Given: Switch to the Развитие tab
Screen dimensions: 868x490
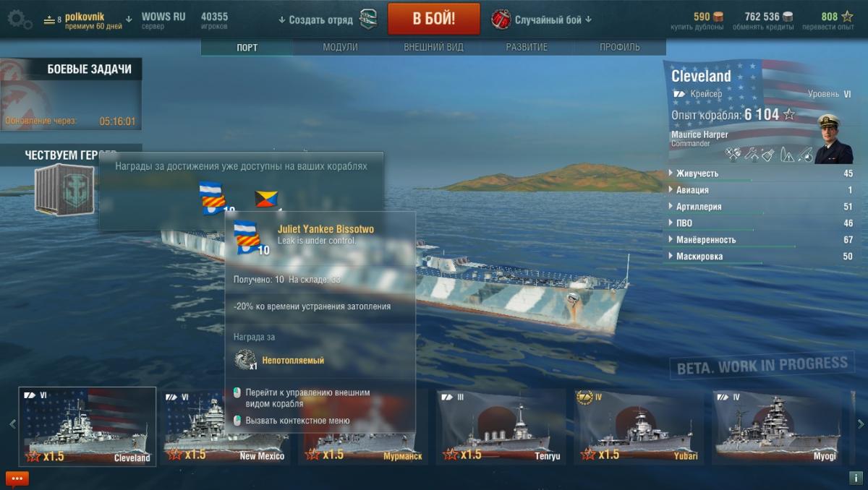Looking at the screenshot, I should coord(527,47).
